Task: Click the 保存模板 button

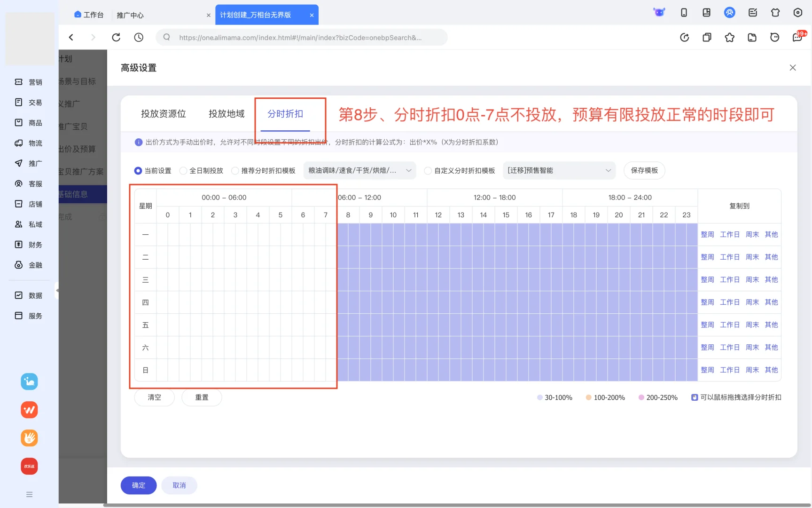Action: pos(644,170)
